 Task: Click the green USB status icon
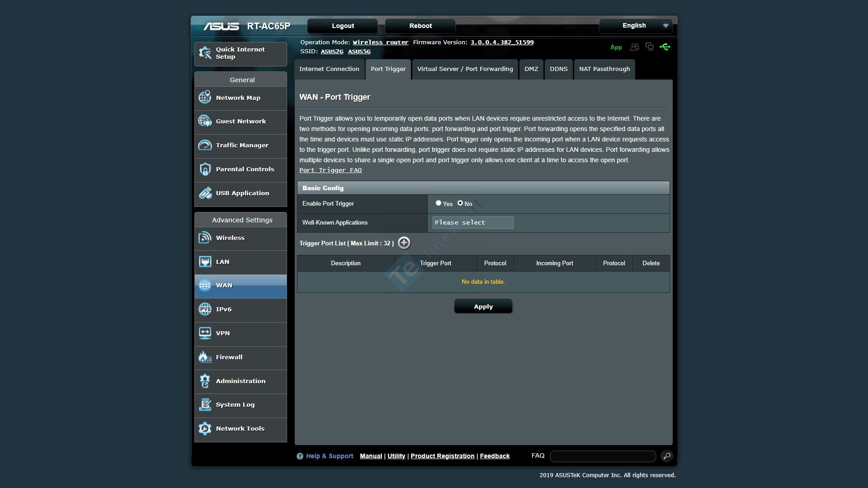(x=665, y=47)
